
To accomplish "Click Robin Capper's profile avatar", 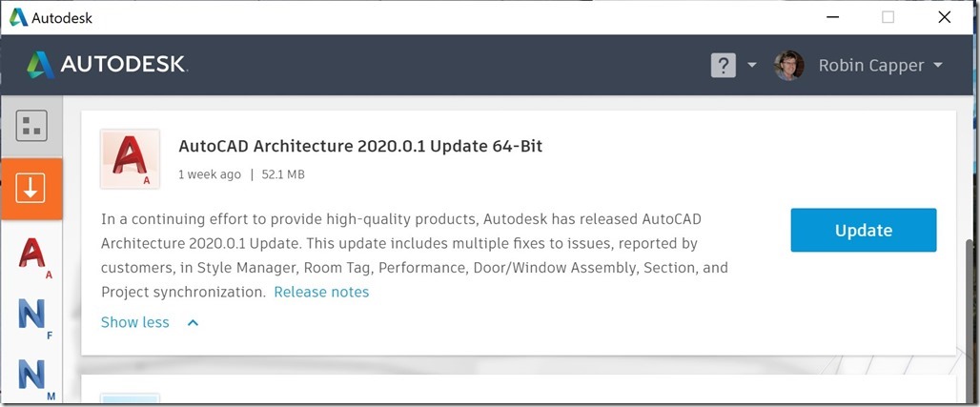I will [789, 65].
